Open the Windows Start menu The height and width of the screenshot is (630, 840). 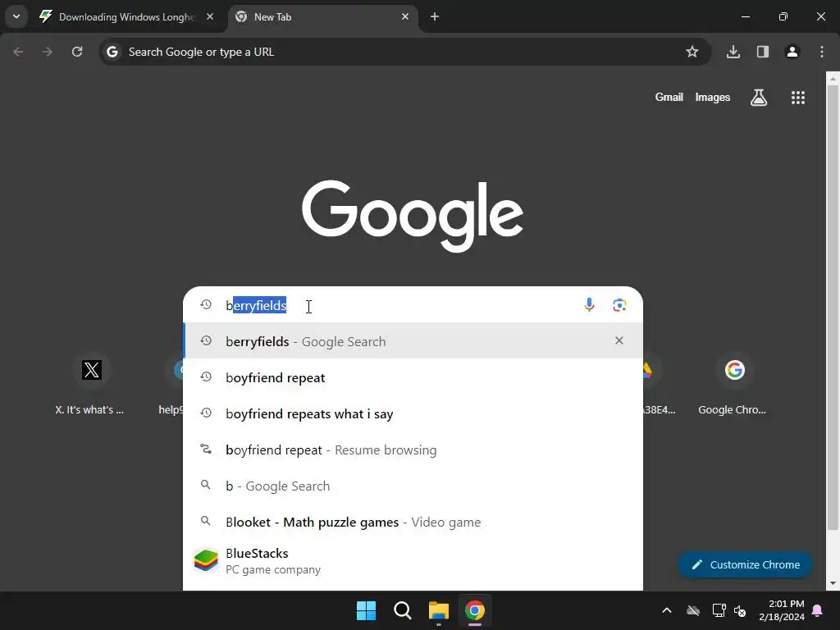pos(367,610)
